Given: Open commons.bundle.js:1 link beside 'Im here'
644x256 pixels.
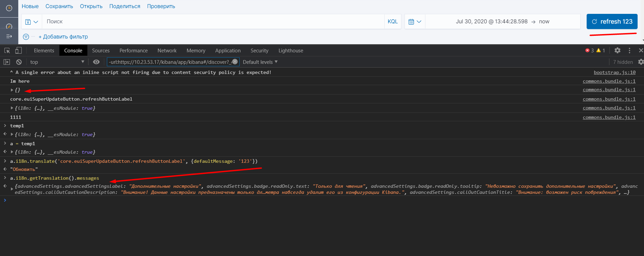Looking at the screenshot, I should pos(609,81).
